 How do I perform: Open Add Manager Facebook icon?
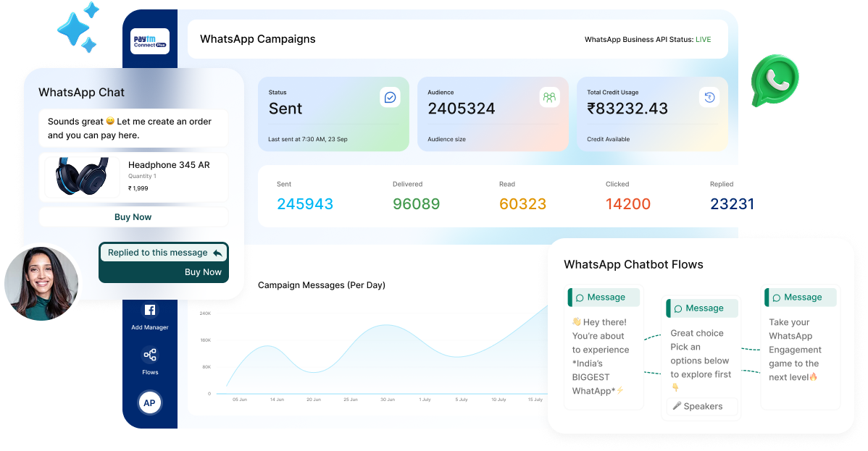[150, 311]
